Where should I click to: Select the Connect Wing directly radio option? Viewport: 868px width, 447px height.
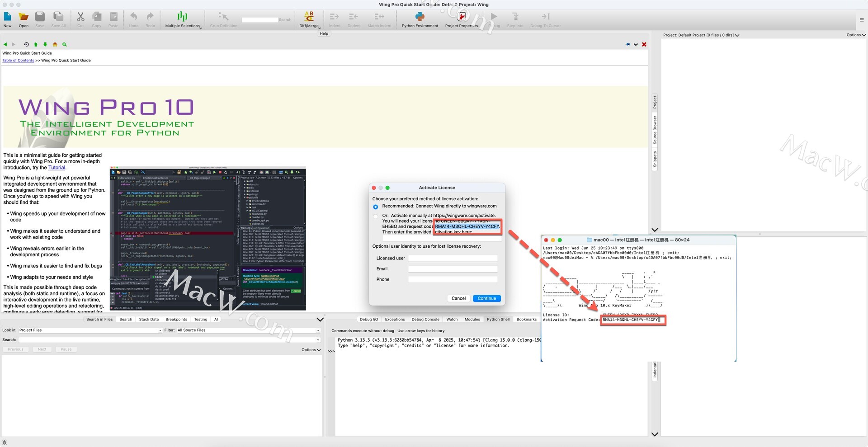pos(375,207)
